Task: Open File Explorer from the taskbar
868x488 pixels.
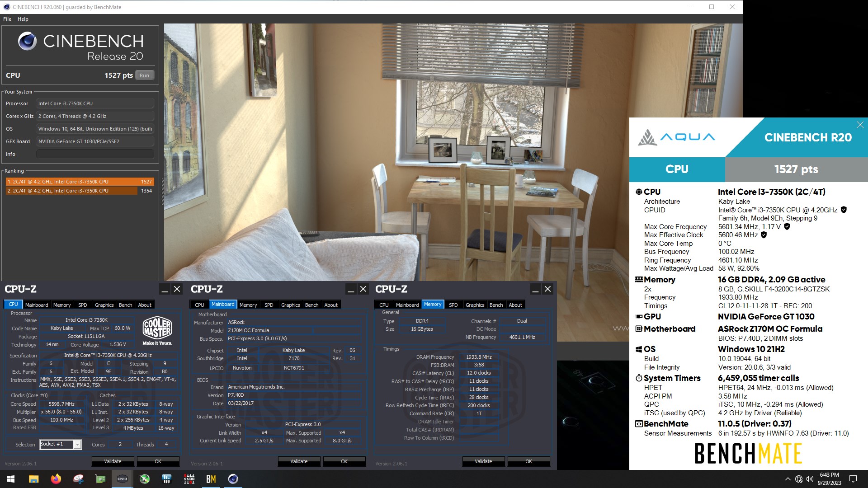Action: pos(33,479)
